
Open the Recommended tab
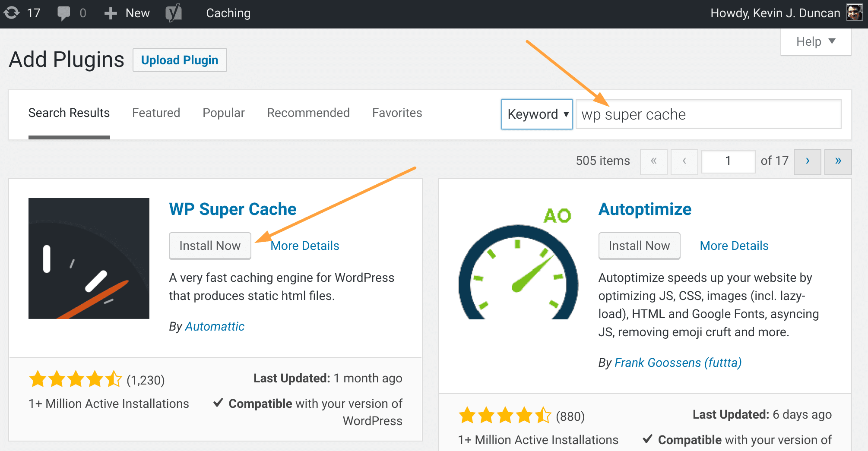pos(308,113)
